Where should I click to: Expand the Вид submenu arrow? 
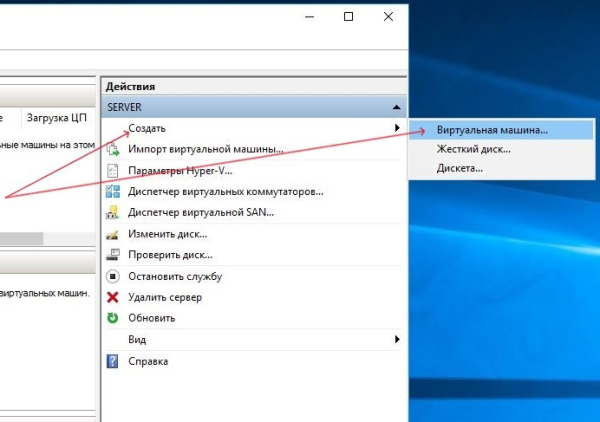pos(397,339)
